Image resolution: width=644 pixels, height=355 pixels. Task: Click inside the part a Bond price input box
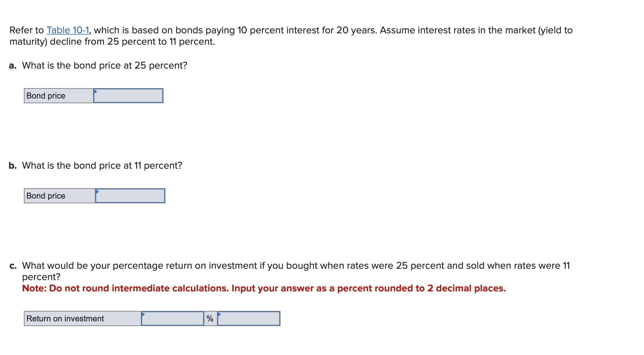[129, 96]
